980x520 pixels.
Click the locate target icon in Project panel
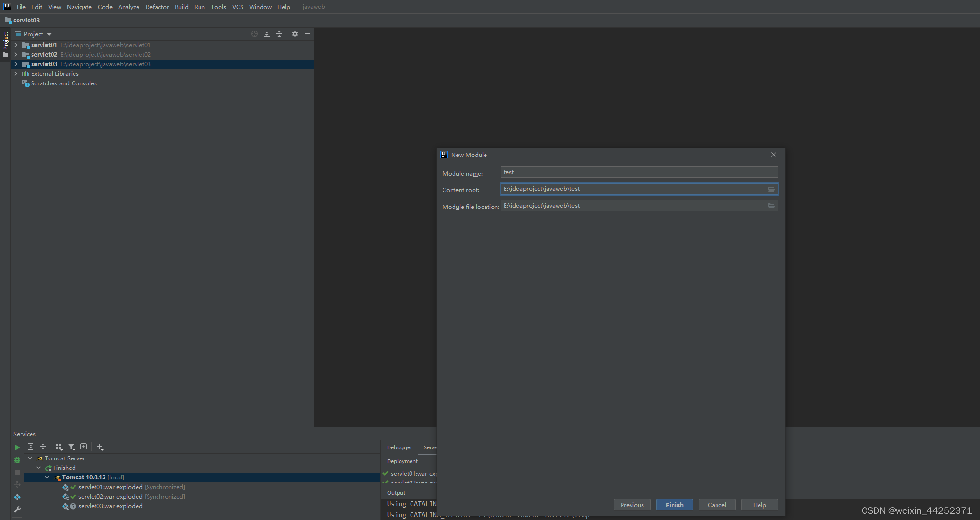pyautogui.click(x=254, y=34)
